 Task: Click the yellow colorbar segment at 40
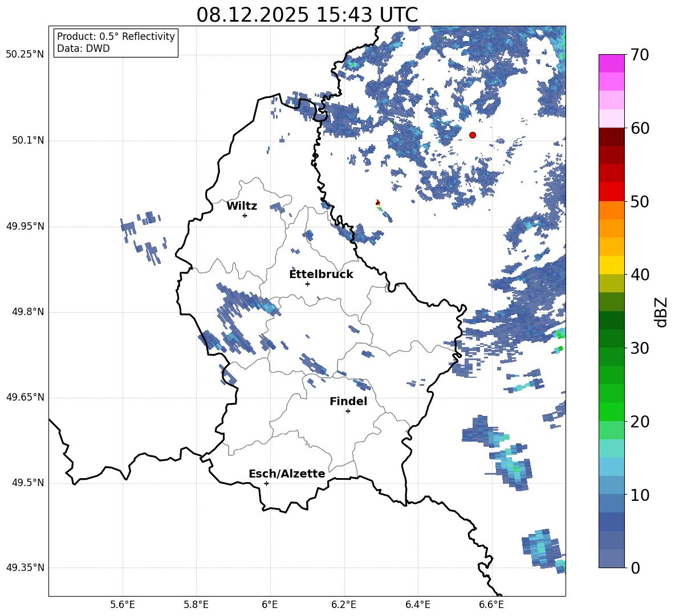tap(612, 264)
